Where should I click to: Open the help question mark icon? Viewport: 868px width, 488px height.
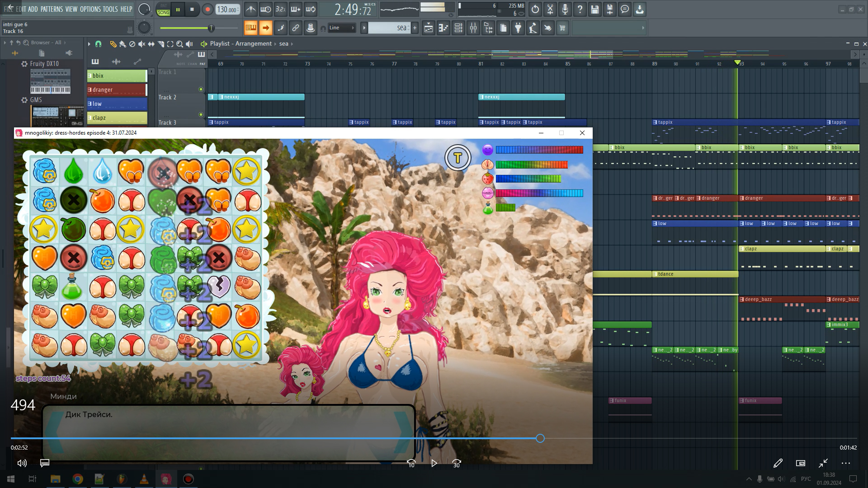(x=580, y=9)
